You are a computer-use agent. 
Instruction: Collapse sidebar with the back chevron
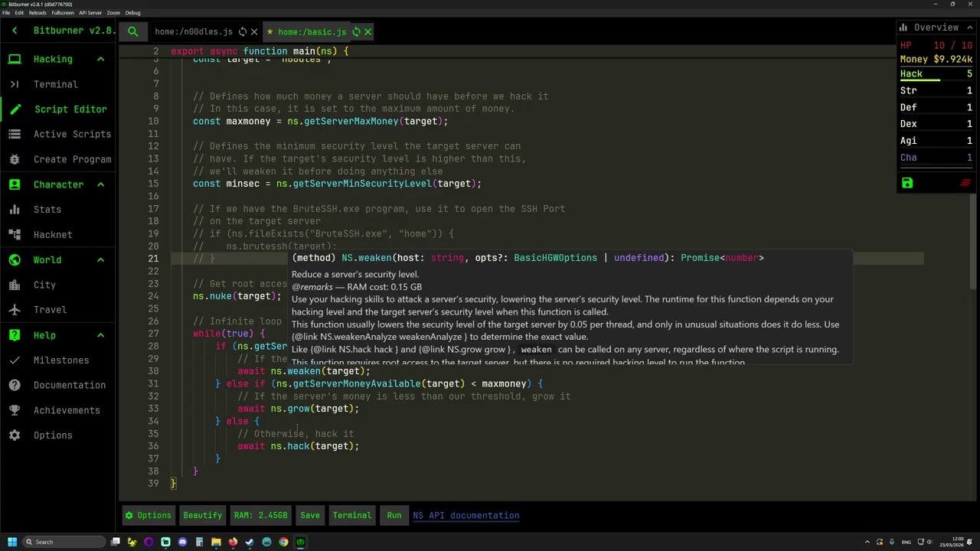point(15,31)
